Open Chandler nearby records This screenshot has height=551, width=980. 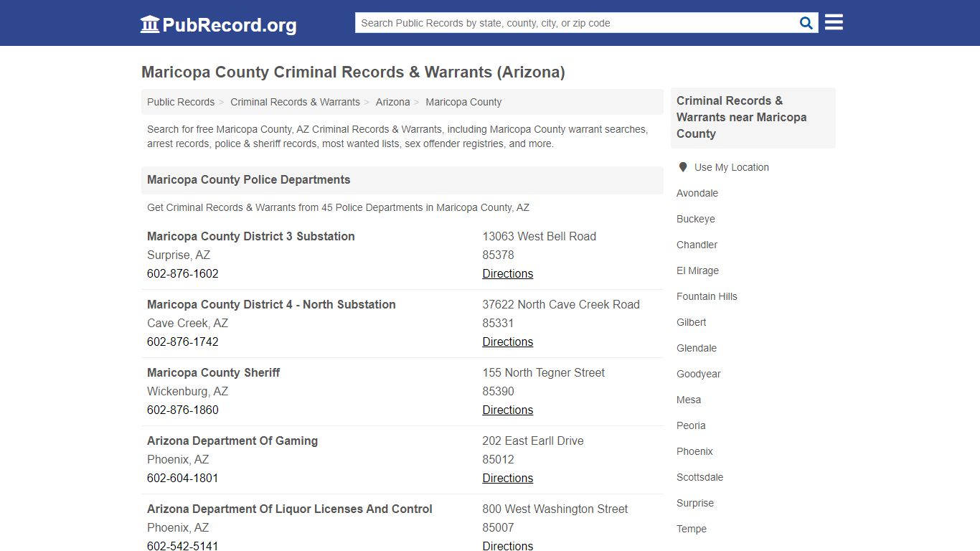click(x=697, y=245)
